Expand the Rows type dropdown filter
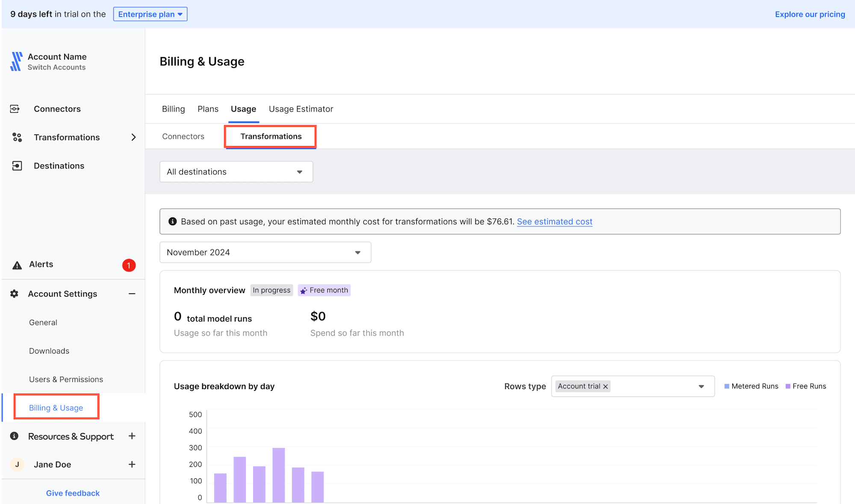Screen dimensions: 855x504 pyautogui.click(x=701, y=386)
